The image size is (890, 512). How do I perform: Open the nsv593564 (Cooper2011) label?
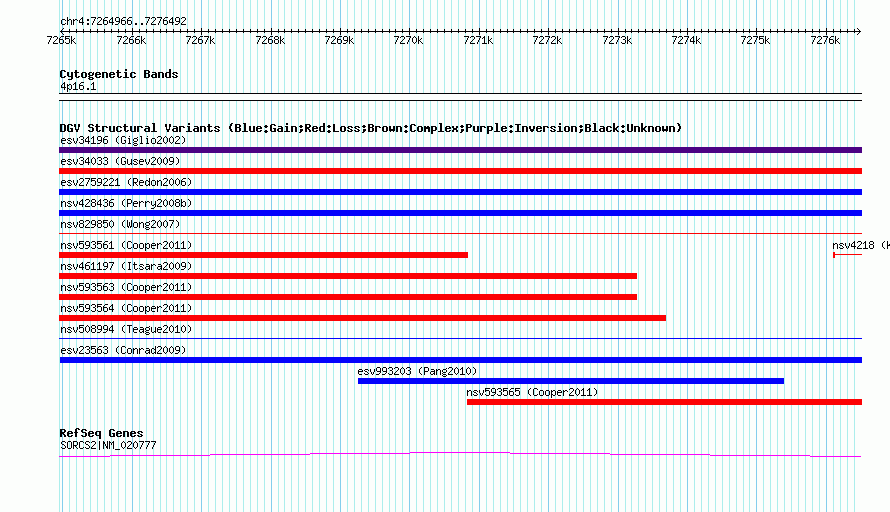(126, 308)
